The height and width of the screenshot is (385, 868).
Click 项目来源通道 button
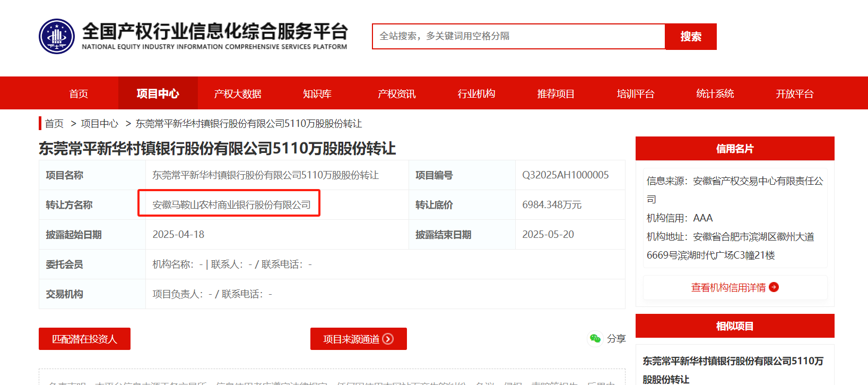point(359,339)
